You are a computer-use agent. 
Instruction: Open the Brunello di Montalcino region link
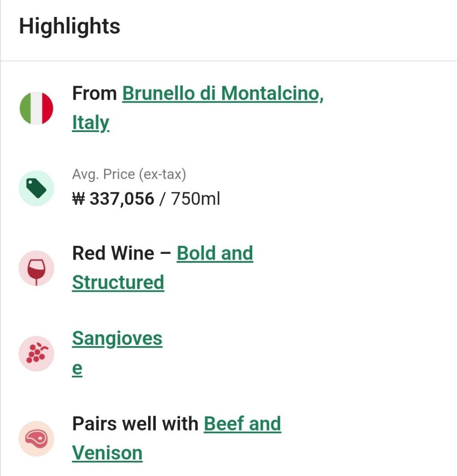pyautogui.click(x=223, y=94)
